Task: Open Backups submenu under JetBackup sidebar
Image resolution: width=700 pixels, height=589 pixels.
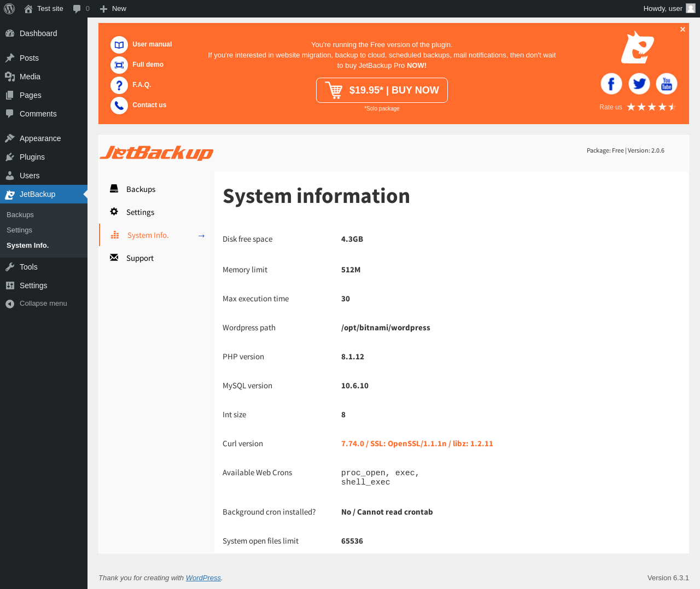Action: tap(20, 215)
